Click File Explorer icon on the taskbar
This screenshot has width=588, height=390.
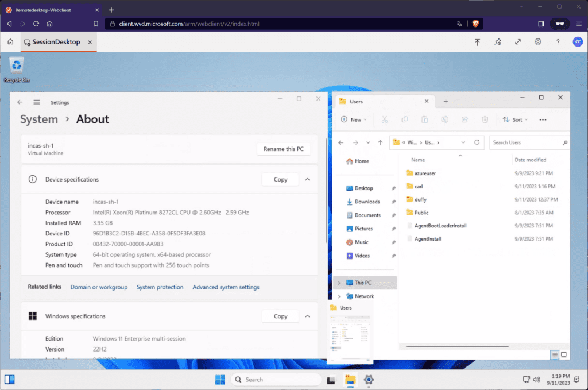350,380
